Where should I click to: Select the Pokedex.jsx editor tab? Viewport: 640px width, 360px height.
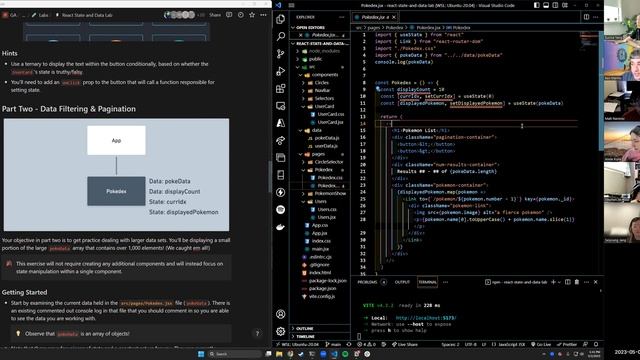coord(376,17)
